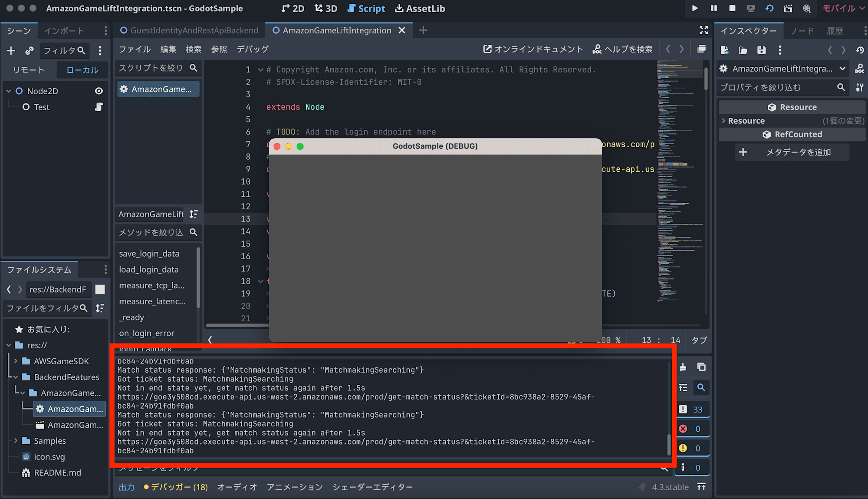The image size is (868, 499).
Task: Run the project with the play icon
Action: pyautogui.click(x=695, y=8)
